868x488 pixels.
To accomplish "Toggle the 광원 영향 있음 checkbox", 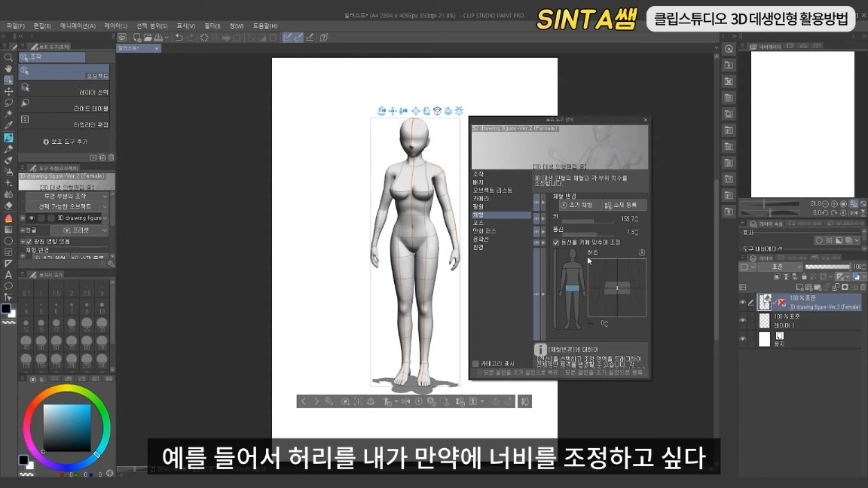I will pyautogui.click(x=29, y=241).
